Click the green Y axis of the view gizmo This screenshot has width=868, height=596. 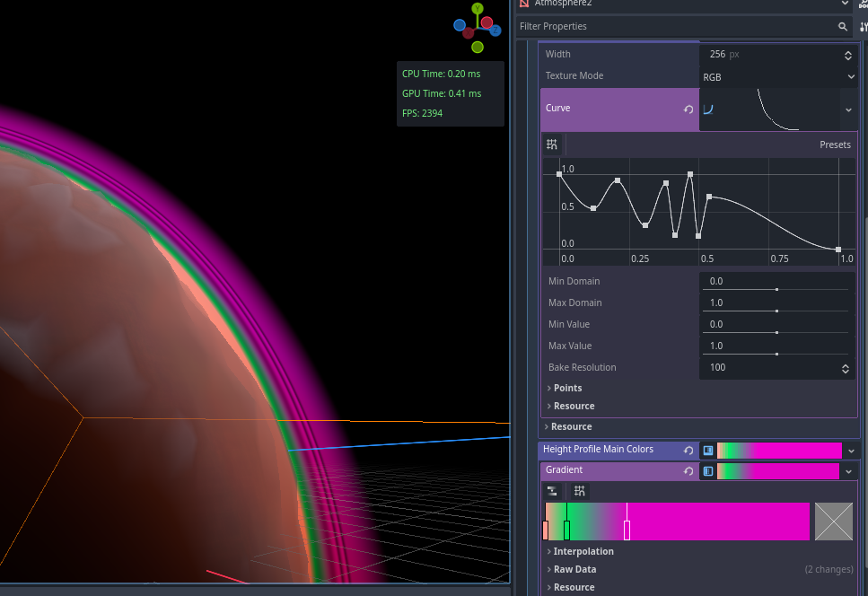pos(478,8)
